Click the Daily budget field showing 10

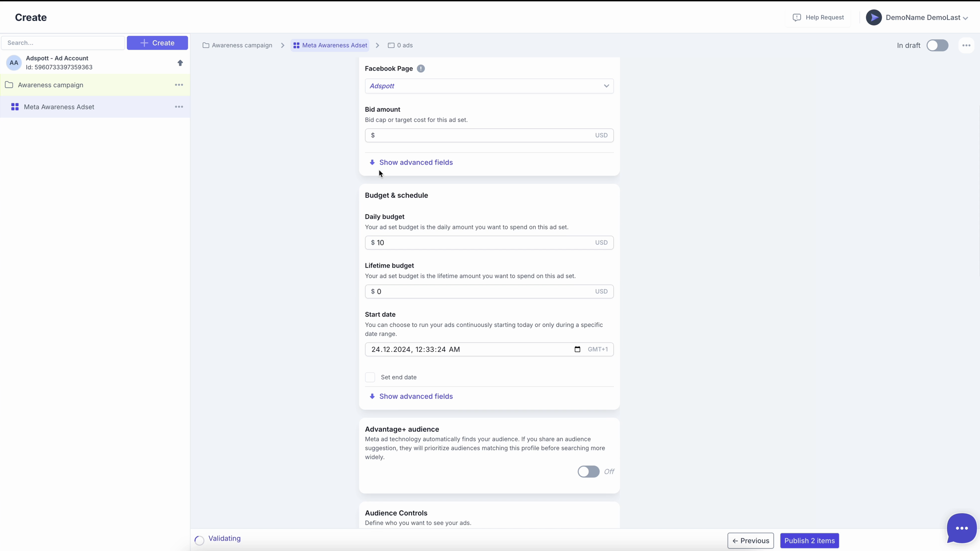pyautogui.click(x=489, y=243)
